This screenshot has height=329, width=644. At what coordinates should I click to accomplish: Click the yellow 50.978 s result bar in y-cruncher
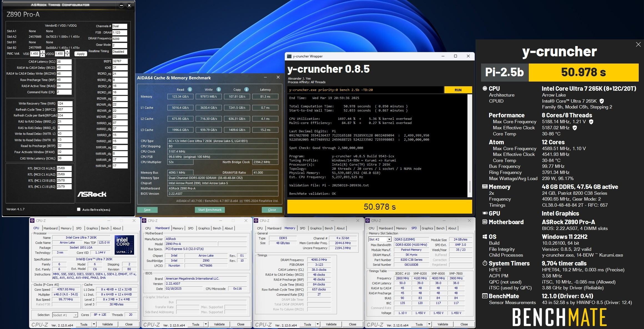click(379, 207)
